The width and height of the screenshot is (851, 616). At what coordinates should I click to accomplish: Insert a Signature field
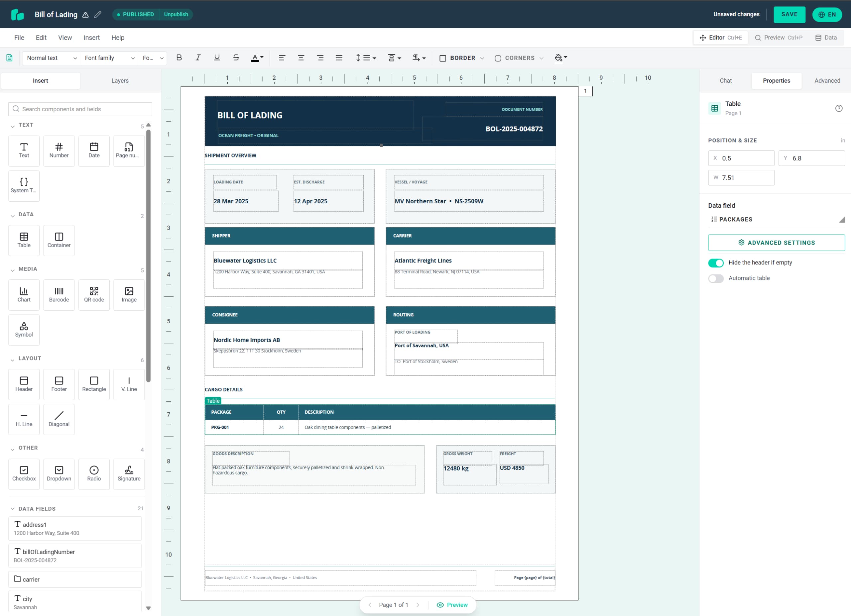click(129, 474)
